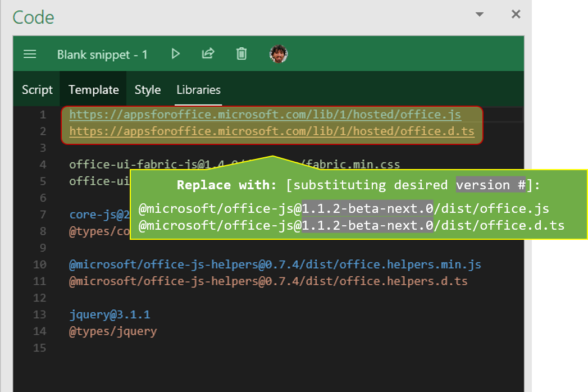The width and height of the screenshot is (588, 392).
Task: Click the Blank snippet - 1 title
Action: coord(102,55)
